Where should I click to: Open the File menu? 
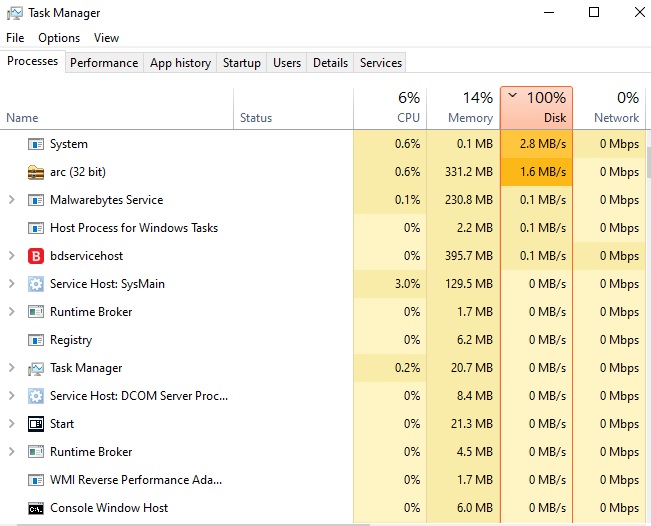tap(15, 38)
